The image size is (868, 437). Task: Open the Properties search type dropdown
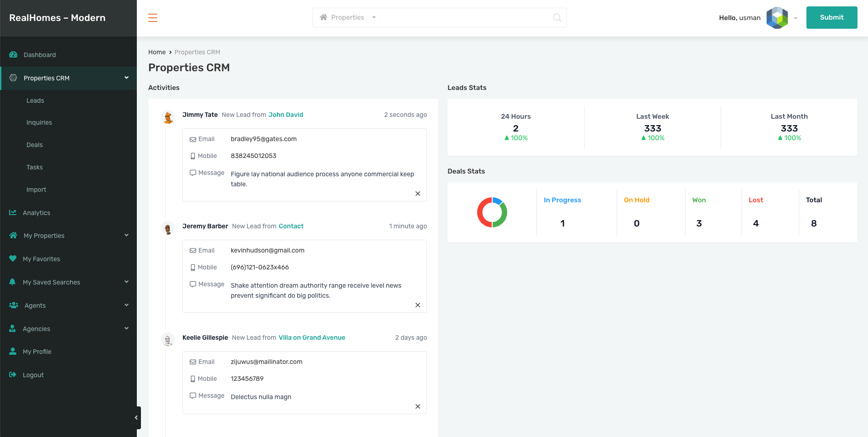(x=348, y=18)
